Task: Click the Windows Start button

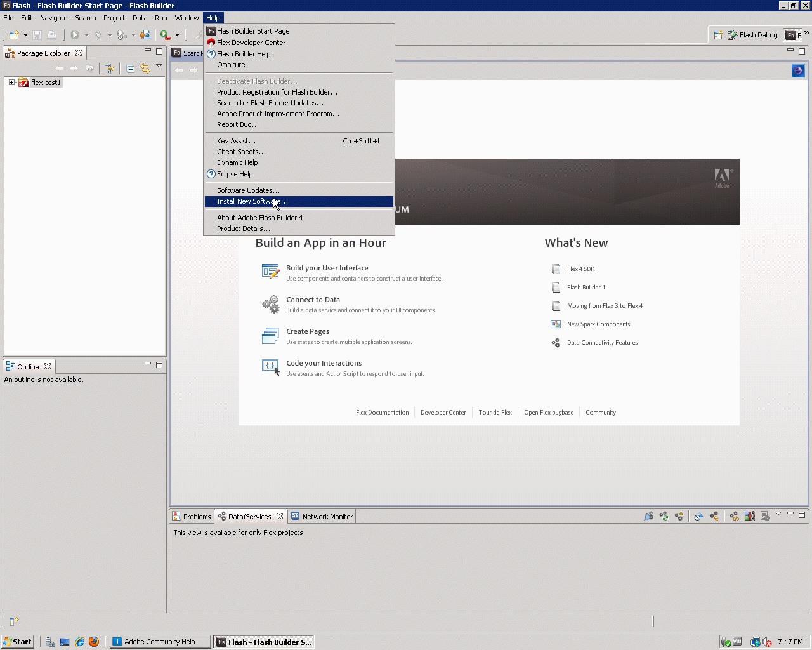Action: click(17, 642)
